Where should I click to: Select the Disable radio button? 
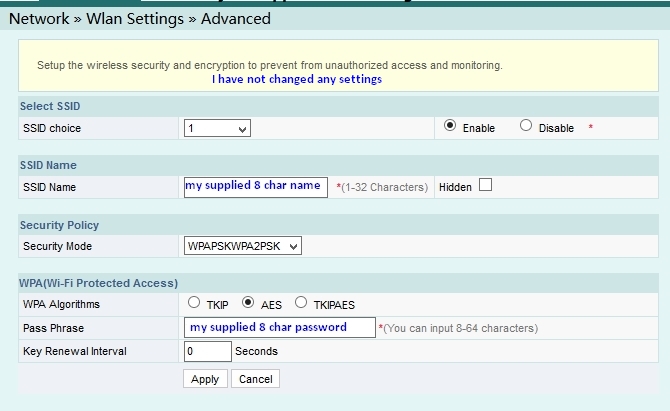pos(526,126)
